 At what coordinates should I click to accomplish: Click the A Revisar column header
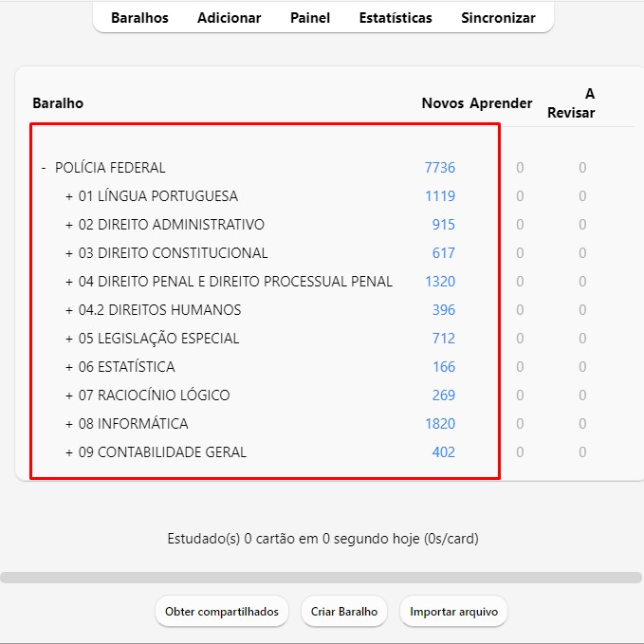click(571, 103)
